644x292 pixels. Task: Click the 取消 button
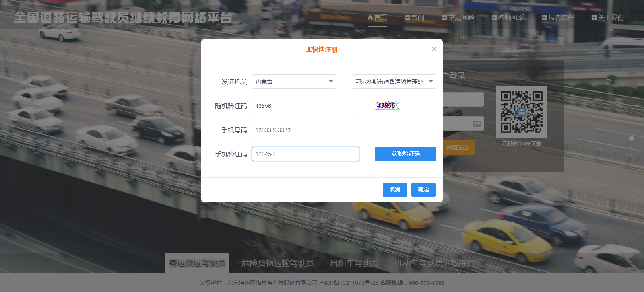(395, 190)
